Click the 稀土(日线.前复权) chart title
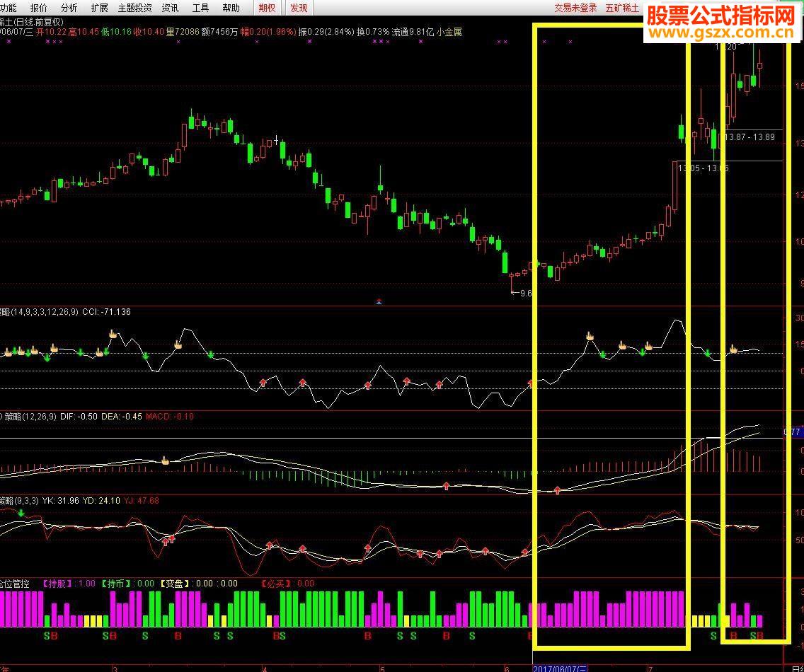The image size is (804, 672). click(x=32, y=22)
